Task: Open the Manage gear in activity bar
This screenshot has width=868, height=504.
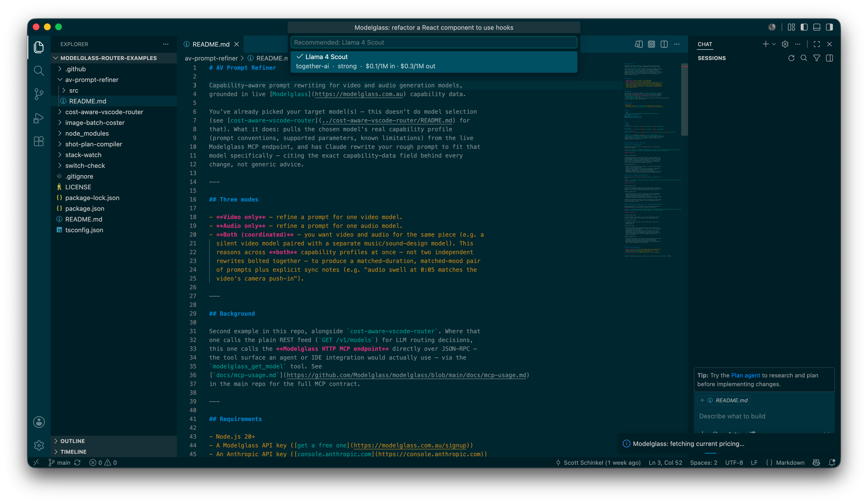Action: tap(39, 445)
